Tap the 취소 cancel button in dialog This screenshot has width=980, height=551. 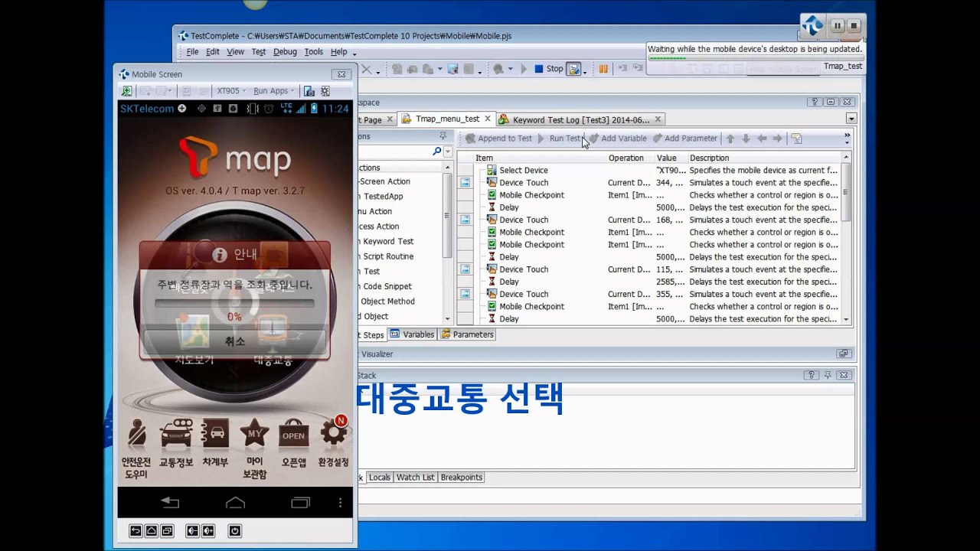point(234,341)
